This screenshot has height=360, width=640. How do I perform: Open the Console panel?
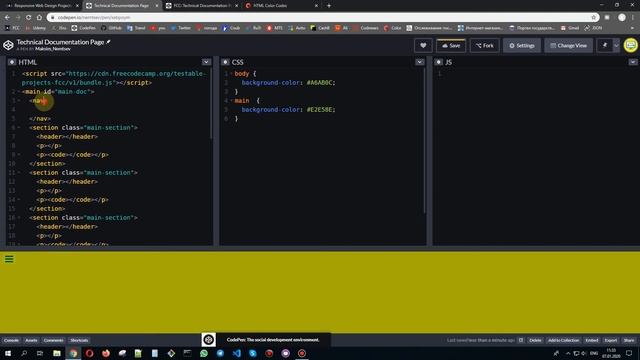11,340
